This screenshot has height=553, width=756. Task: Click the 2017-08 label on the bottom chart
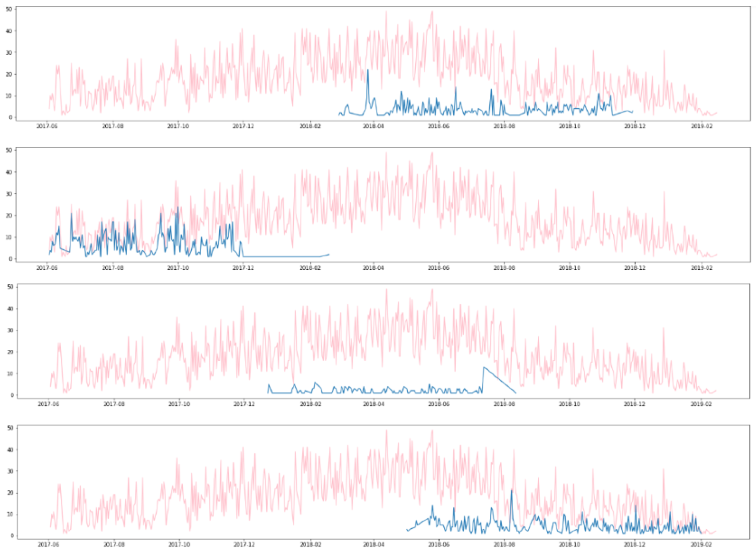(114, 545)
